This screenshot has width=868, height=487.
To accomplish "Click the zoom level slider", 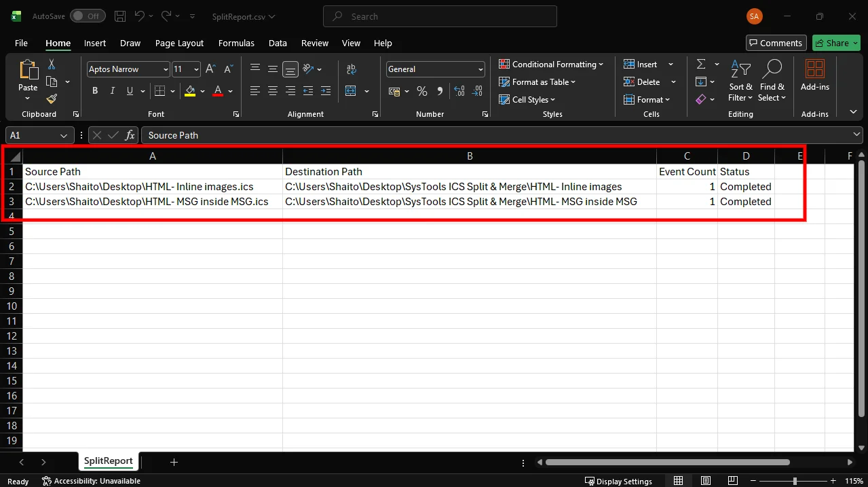I will (795, 481).
